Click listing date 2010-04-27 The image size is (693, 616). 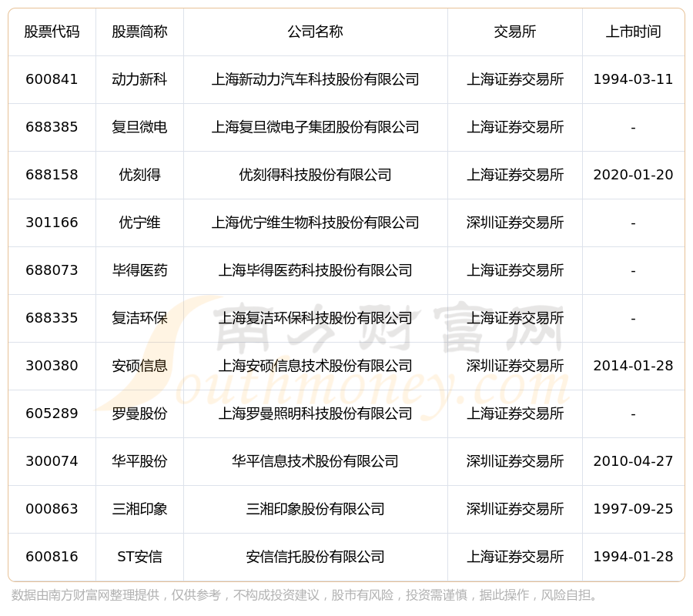634,461
